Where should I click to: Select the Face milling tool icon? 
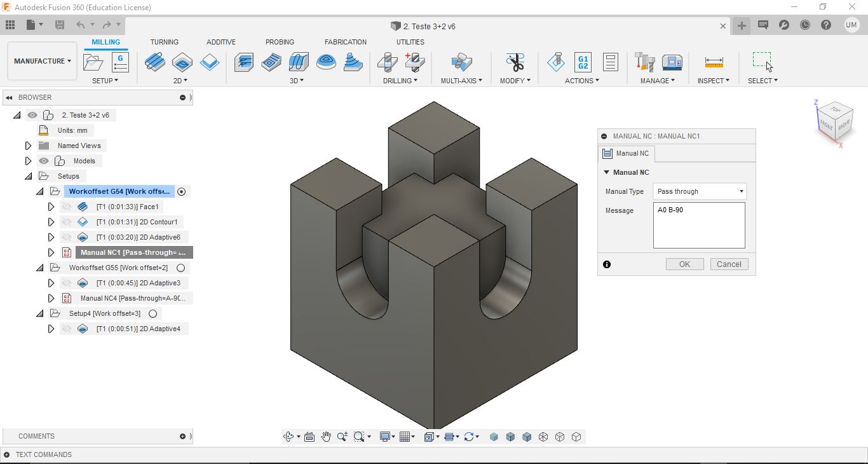(154, 62)
